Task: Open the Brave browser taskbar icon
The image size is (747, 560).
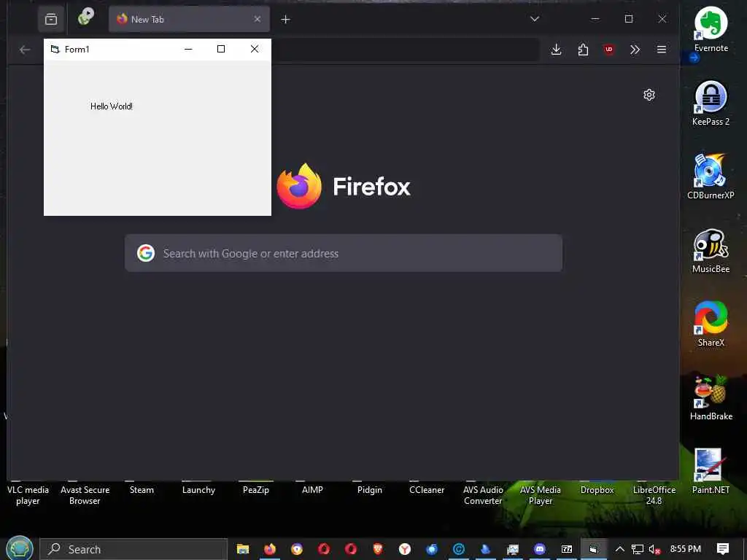Action: point(378,549)
